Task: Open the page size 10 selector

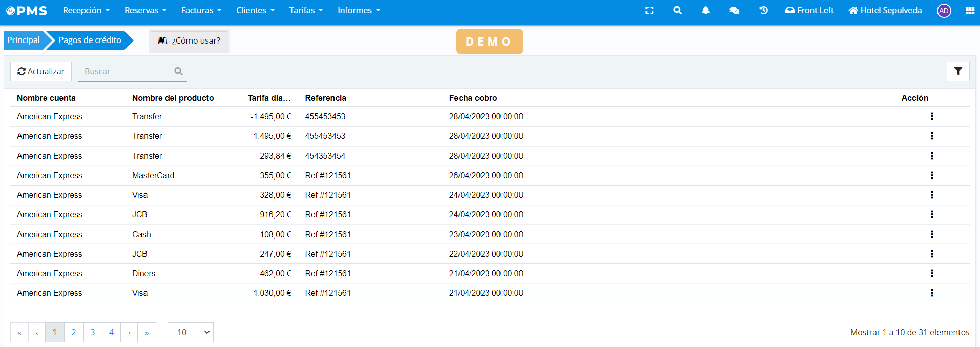Action: click(190, 332)
